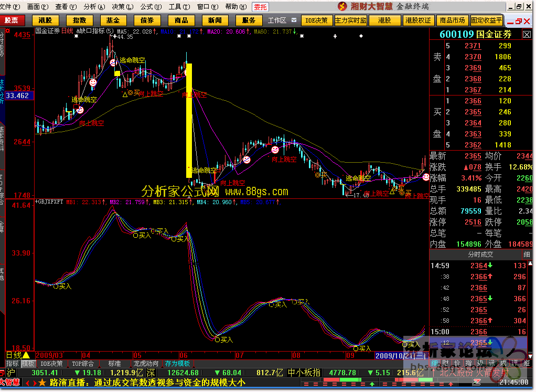Click the right arrow in news ticker
Image resolution: width=536 pixels, height=392 pixels.
tap(35, 383)
